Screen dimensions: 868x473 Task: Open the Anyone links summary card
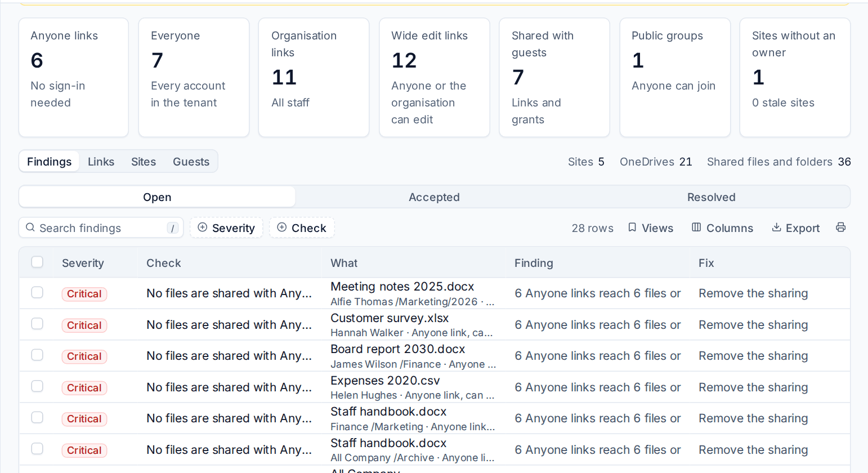coord(74,77)
